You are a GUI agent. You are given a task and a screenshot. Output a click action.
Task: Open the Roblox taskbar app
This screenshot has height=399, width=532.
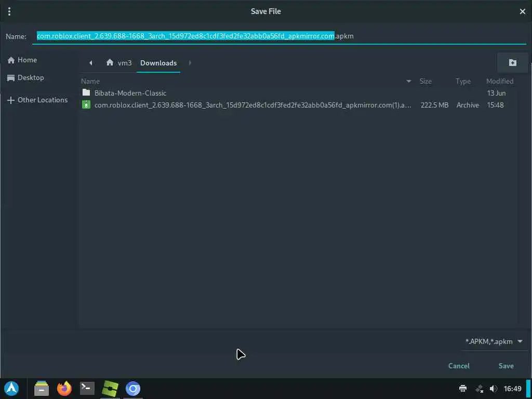[x=110, y=389]
